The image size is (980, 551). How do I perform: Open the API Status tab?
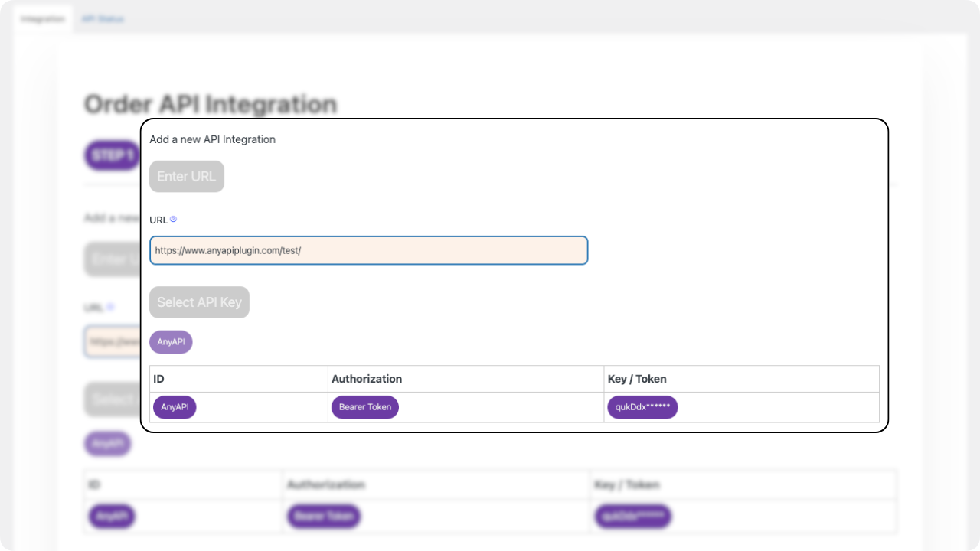point(103,18)
